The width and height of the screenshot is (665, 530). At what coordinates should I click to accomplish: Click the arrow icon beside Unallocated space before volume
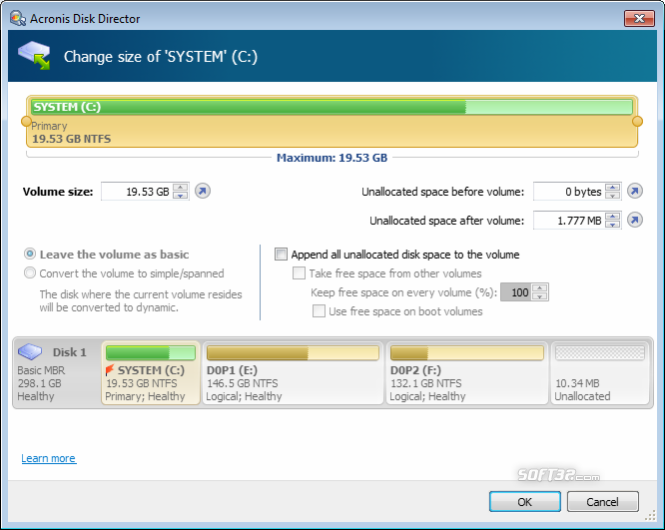[635, 191]
